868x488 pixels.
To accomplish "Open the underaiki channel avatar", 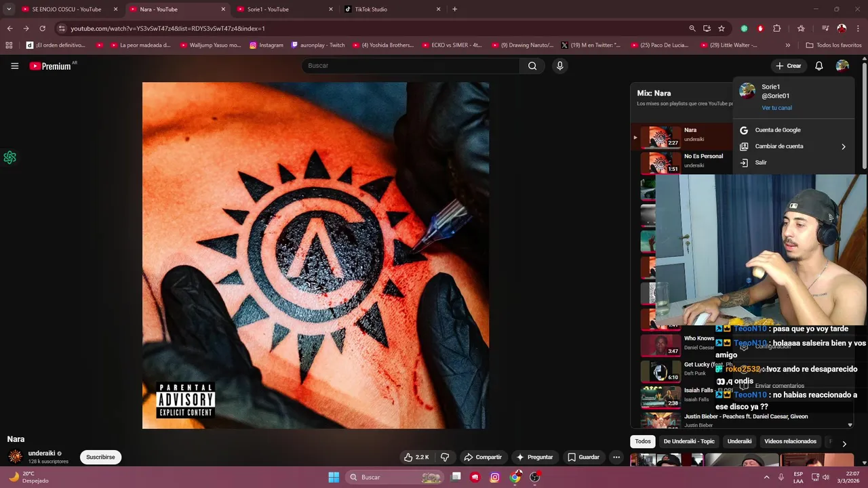I will point(15,457).
